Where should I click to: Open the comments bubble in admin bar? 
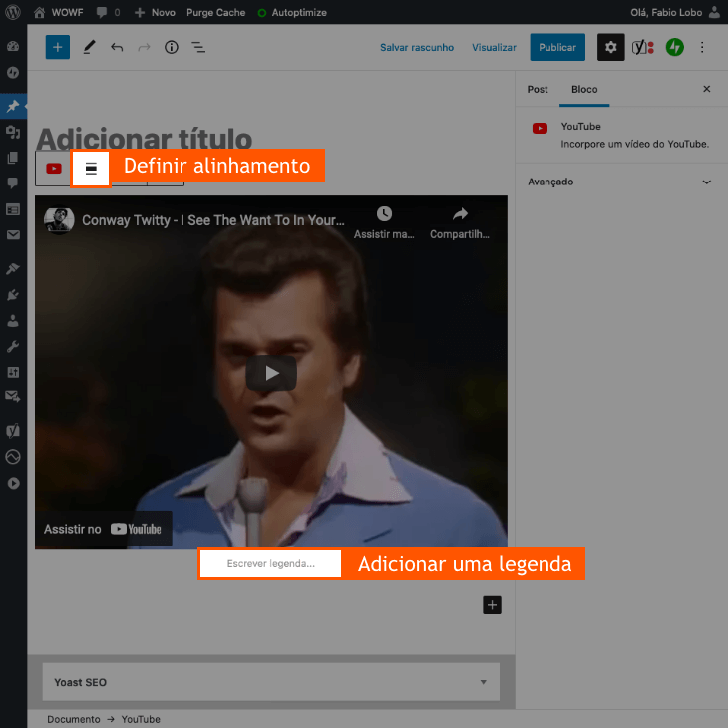(108, 13)
